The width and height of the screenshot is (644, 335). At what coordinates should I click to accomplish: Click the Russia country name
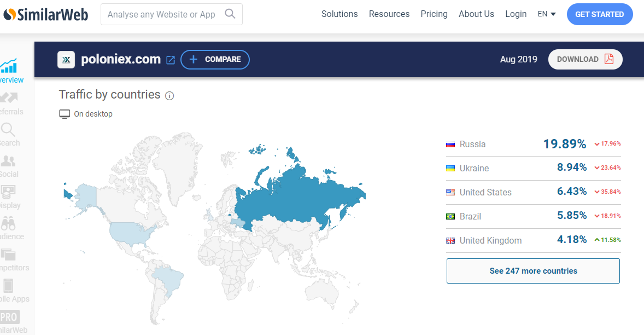(x=472, y=145)
